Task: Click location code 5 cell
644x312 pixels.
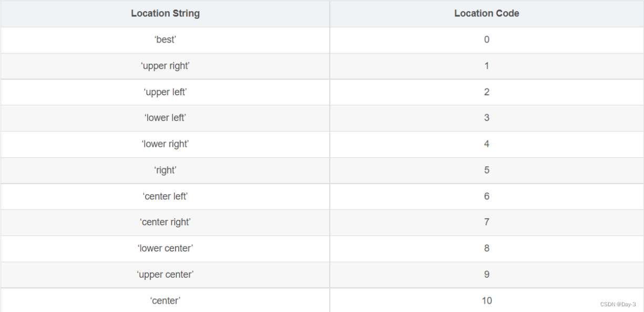Action: click(486, 170)
